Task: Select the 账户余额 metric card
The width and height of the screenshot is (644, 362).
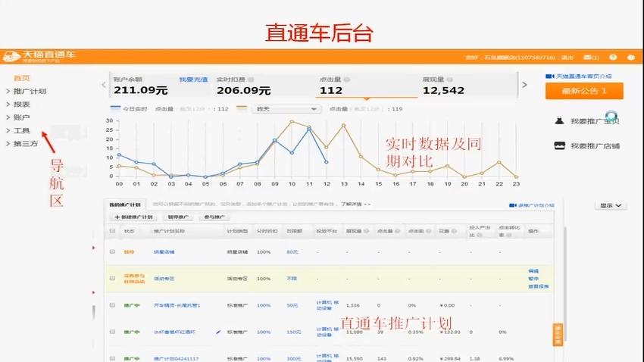Action: coord(161,86)
